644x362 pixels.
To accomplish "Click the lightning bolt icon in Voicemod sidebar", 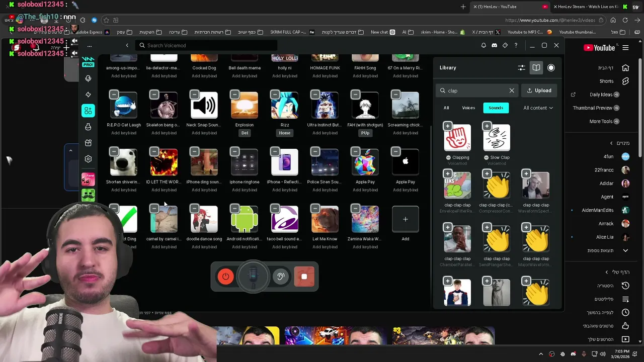I will click(88, 95).
